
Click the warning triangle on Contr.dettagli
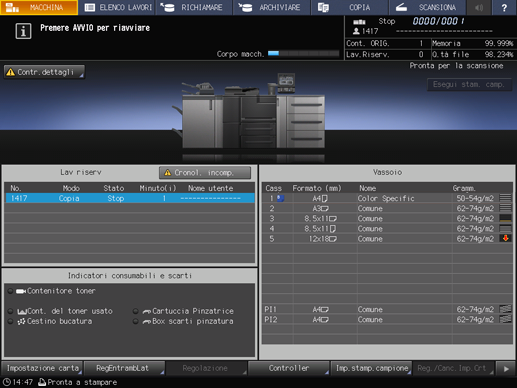(11, 72)
